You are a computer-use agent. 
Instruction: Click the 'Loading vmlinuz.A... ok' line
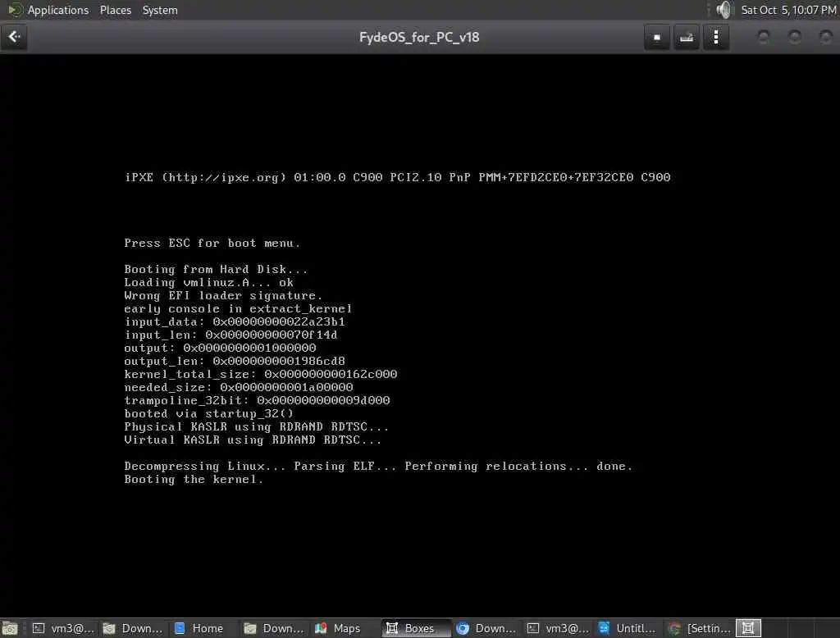[x=209, y=282]
